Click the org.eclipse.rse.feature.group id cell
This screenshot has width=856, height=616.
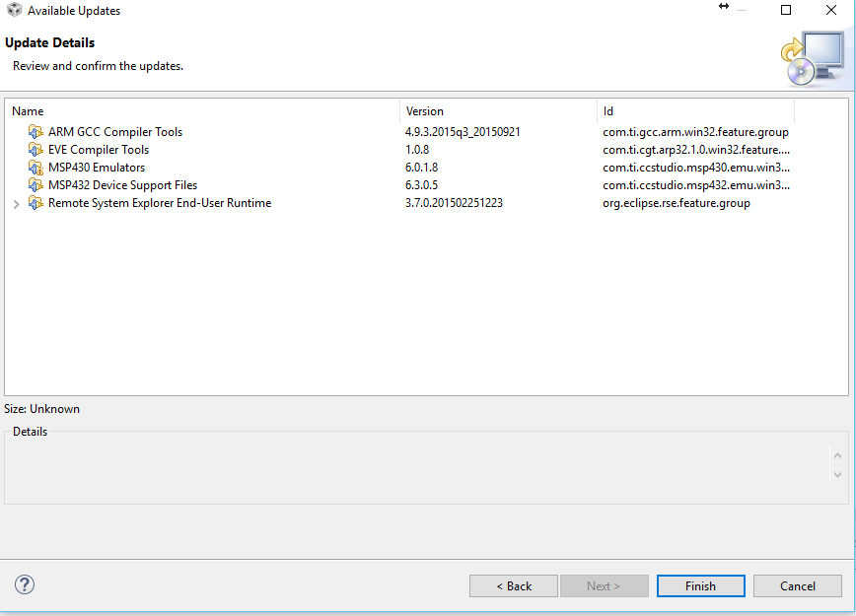[677, 203]
